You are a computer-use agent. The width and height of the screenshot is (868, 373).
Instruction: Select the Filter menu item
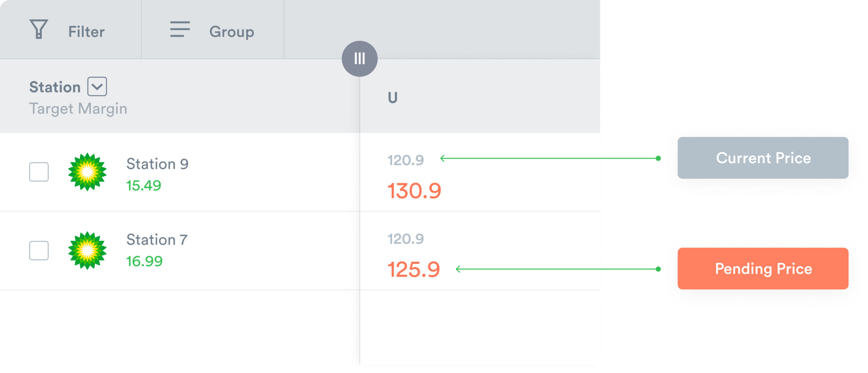[x=86, y=31]
